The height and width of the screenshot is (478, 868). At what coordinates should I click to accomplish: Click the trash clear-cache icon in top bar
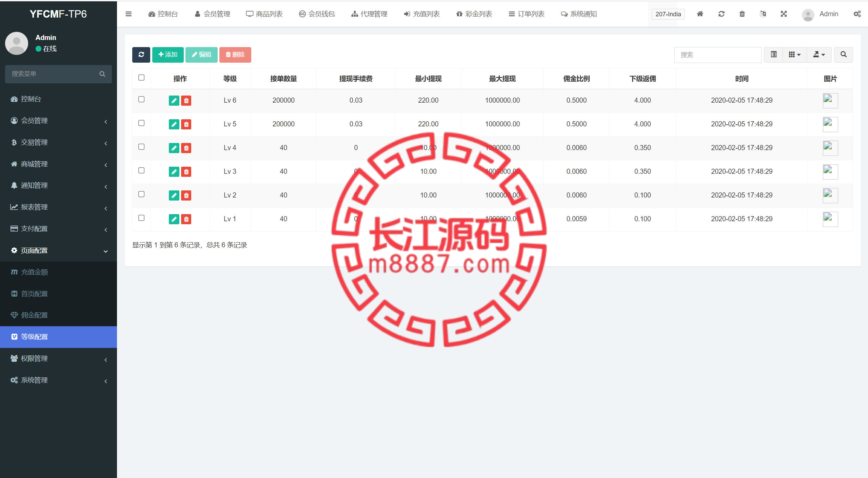tap(742, 14)
